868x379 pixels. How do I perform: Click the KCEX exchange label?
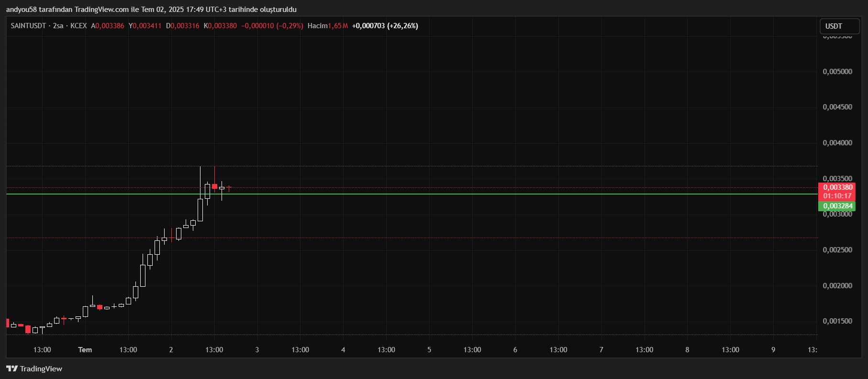pyautogui.click(x=78, y=26)
